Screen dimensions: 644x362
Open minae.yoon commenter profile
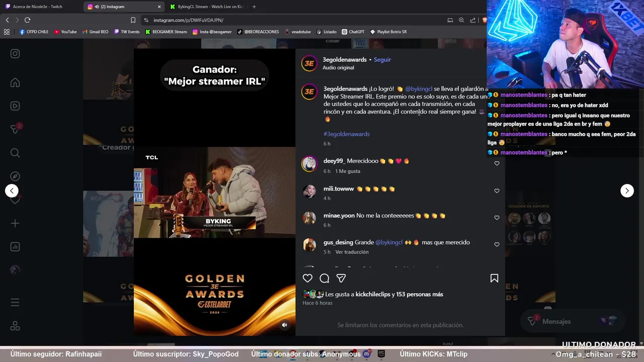339,216
